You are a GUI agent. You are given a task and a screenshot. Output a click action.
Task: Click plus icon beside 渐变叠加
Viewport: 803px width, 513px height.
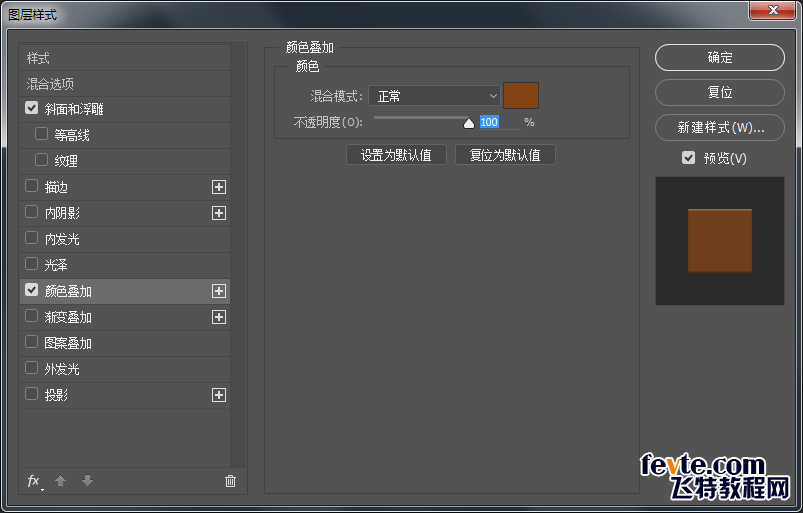pos(219,317)
